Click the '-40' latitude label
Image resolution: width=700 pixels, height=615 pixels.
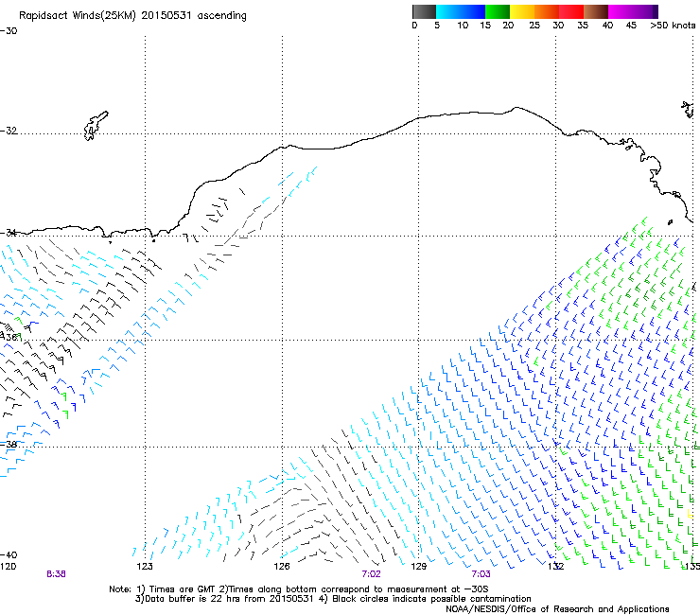point(9,555)
